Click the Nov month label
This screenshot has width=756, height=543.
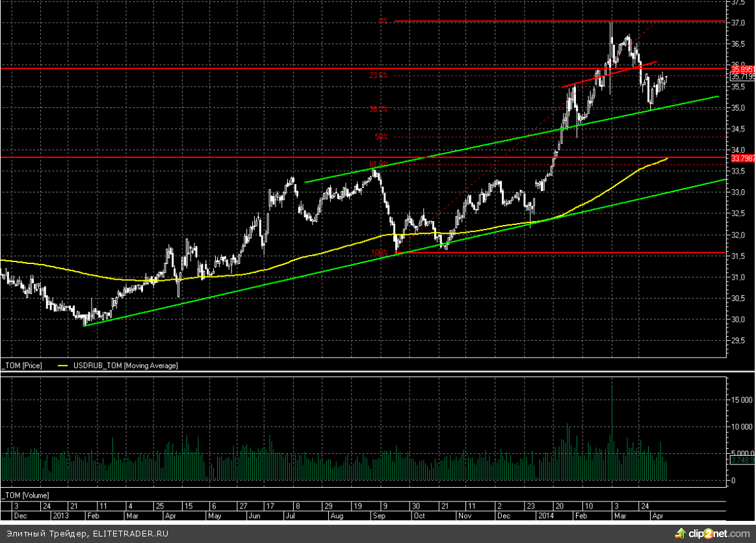click(465, 516)
